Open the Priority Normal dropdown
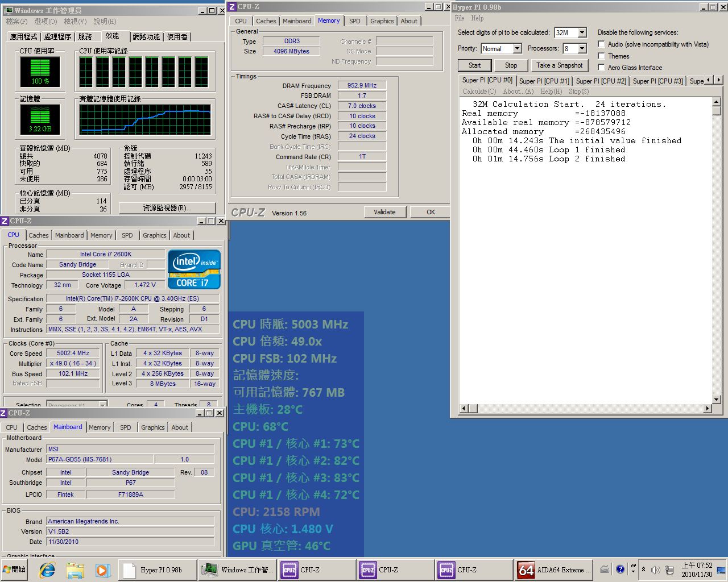The width and height of the screenshot is (728, 582). [517, 49]
